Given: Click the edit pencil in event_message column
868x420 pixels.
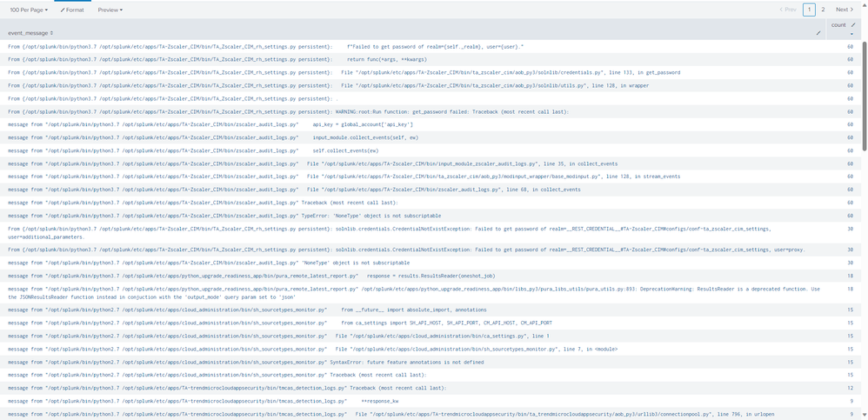Looking at the screenshot, I should pyautogui.click(x=818, y=32).
